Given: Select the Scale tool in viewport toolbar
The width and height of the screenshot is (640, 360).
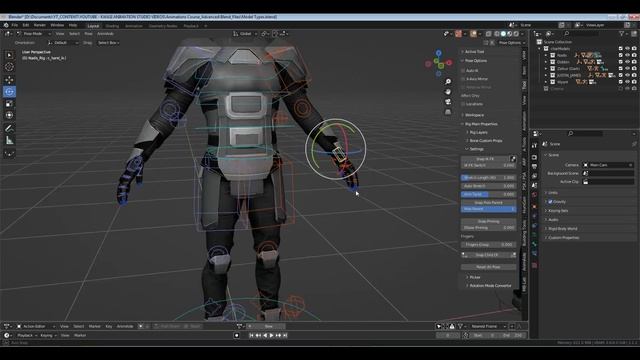Looking at the screenshot, I should [x=9, y=104].
